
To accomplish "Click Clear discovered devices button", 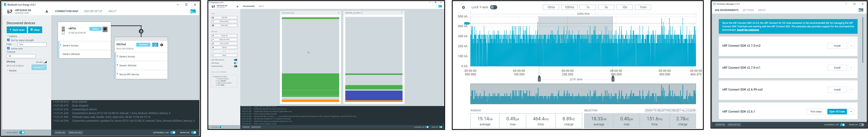I will coord(35,30).
